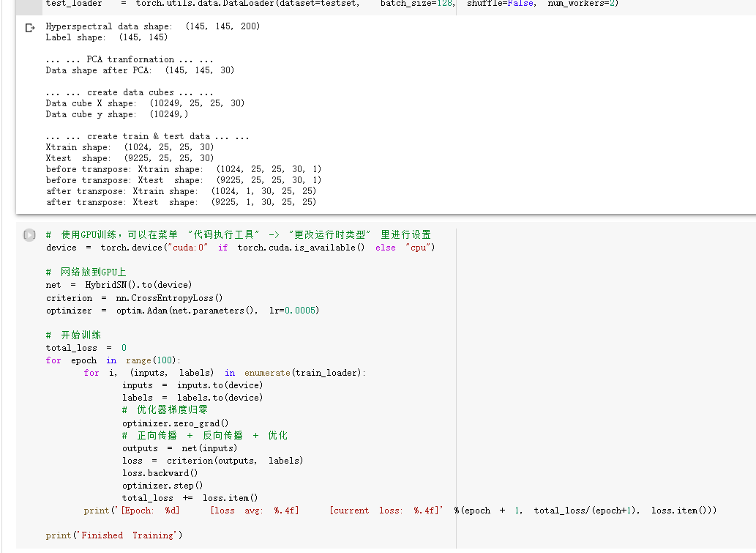Click the 'before transpose: Xtrain shape' line

click(x=184, y=169)
